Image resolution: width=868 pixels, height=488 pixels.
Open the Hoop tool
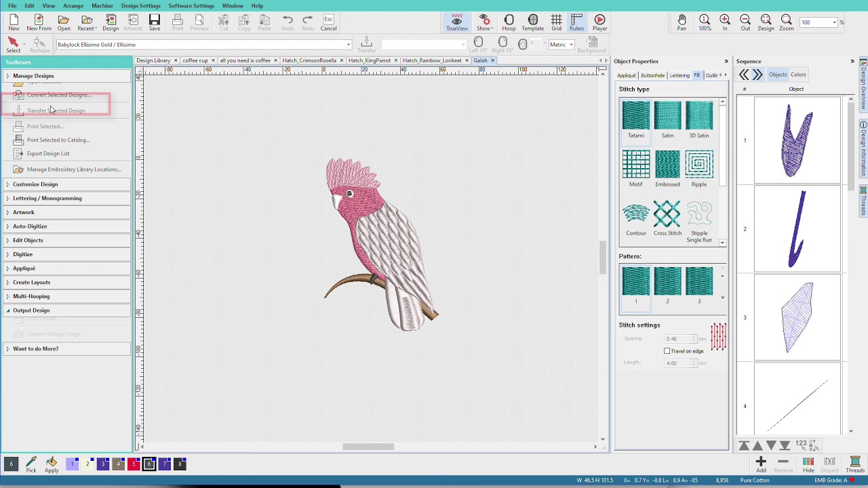point(509,22)
